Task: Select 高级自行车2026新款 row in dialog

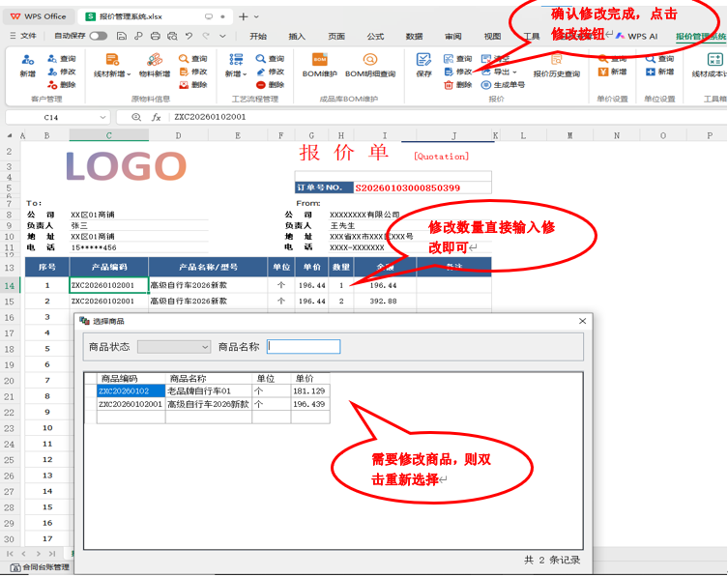Action: pos(207,404)
